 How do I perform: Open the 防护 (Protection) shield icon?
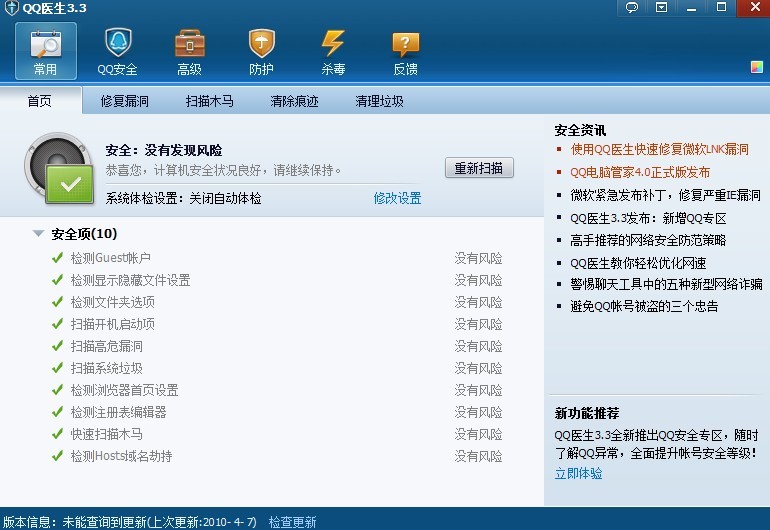[261, 51]
